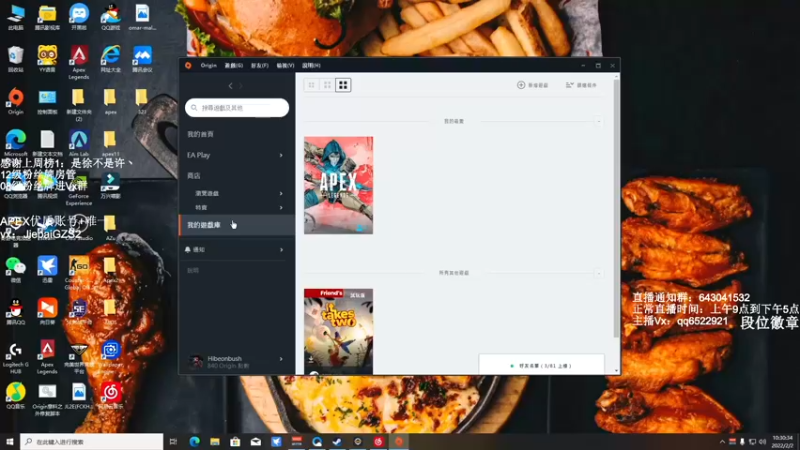The image size is (800, 450).
Task: Open Microsoft Edge desktop shortcut
Action: point(16,143)
